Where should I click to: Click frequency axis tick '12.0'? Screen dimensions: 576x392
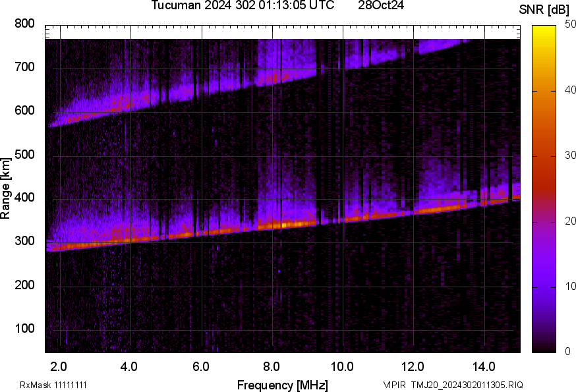[x=413, y=367]
